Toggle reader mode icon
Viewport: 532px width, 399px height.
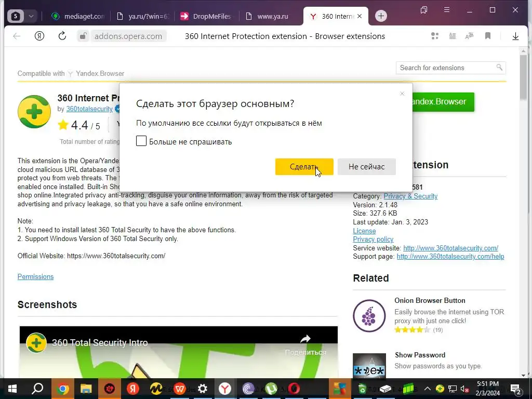(x=453, y=36)
